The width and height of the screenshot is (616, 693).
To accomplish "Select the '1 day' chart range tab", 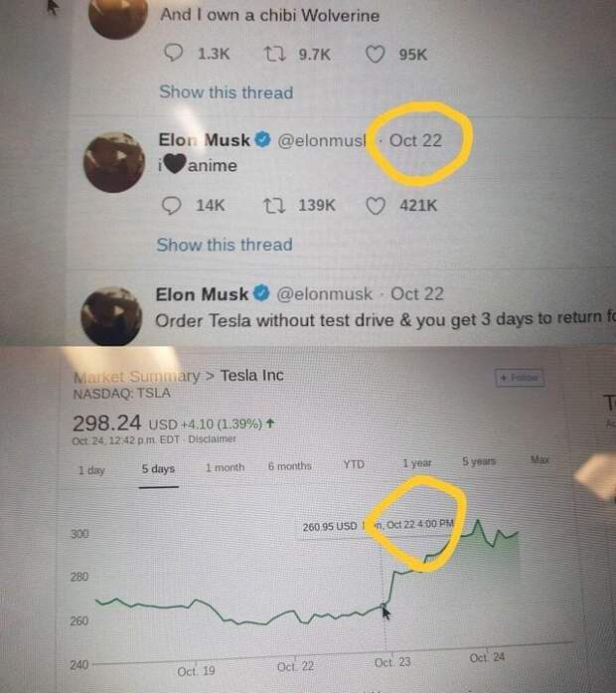I will pos(91,470).
